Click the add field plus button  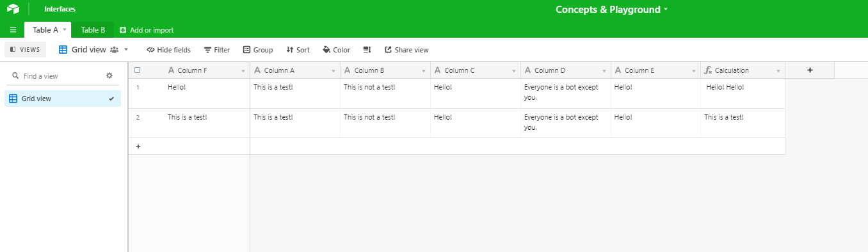(x=810, y=70)
